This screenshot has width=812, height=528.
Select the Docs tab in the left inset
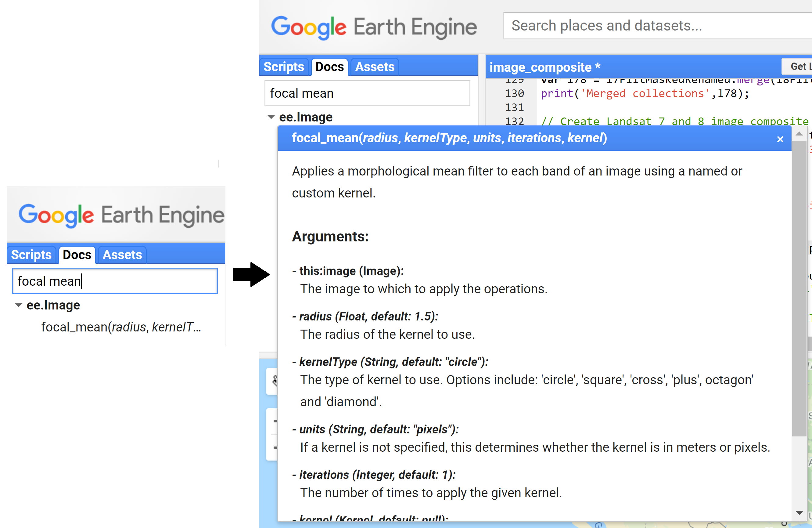coord(77,255)
